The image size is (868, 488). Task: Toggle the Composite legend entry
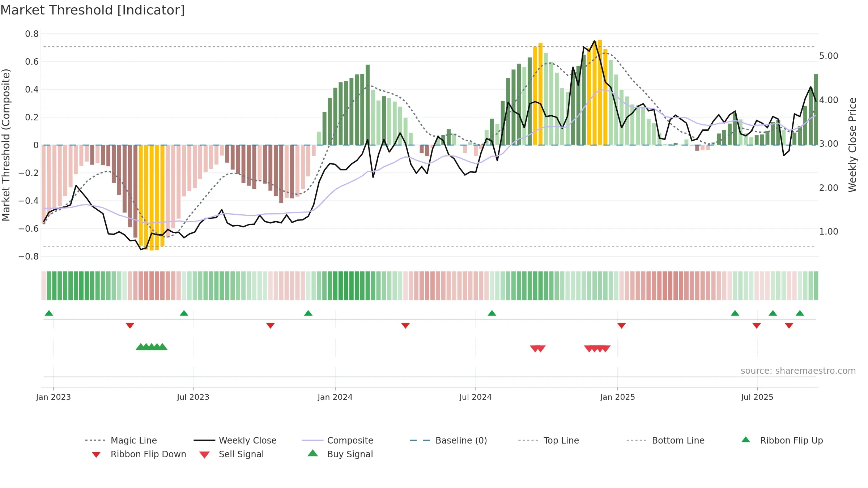click(x=337, y=440)
